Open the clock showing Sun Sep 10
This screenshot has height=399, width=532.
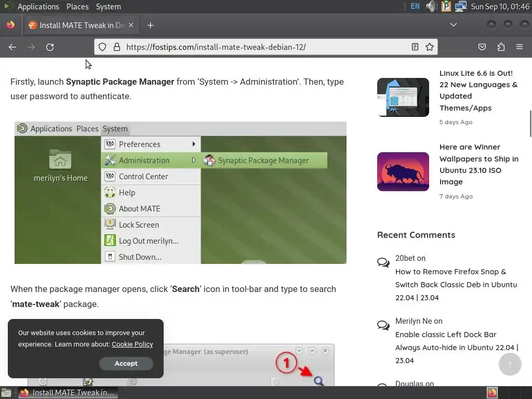coord(500,6)
